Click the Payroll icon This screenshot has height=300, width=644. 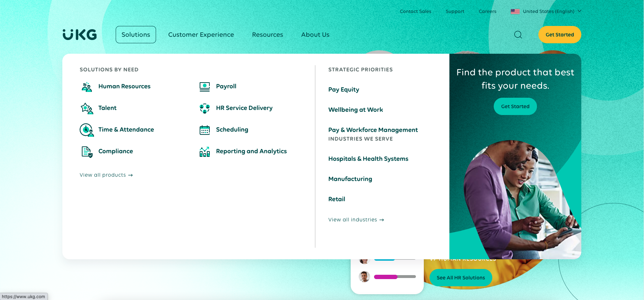pyautogui.click(x=204, y=87)
